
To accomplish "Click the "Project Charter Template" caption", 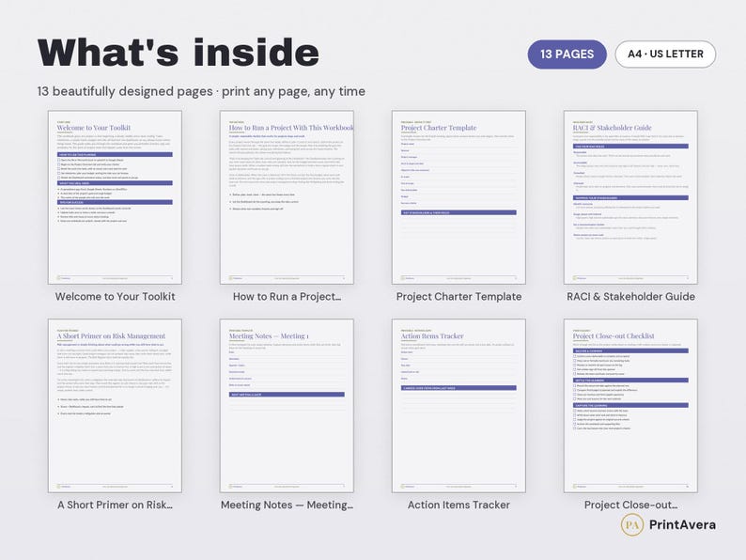I will [x=458, y=297].
